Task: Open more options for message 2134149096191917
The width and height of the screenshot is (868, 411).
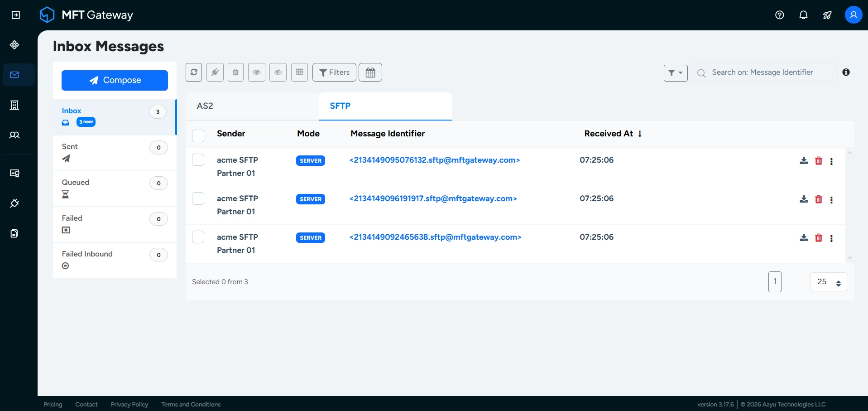Action: tap(831, 200)
